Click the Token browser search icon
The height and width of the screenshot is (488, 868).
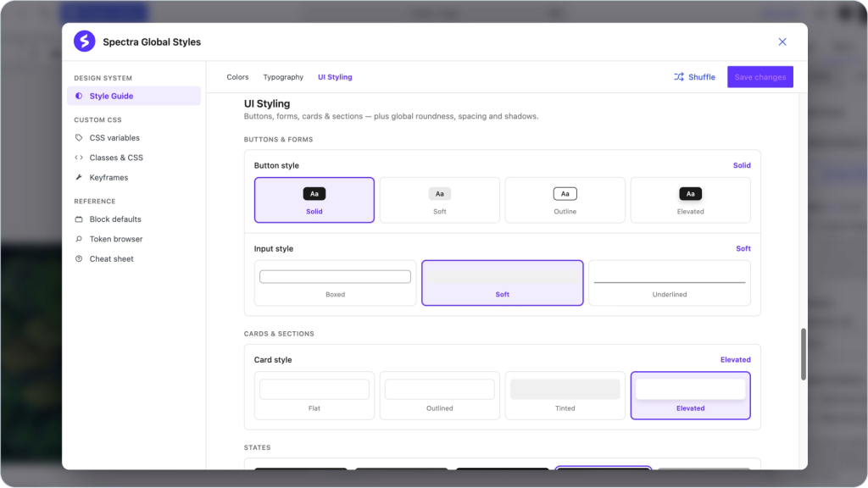click(79, 239)
